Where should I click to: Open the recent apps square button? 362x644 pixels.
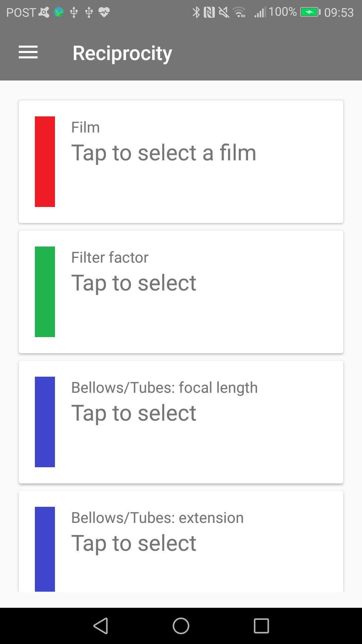(x=261, y=626)
